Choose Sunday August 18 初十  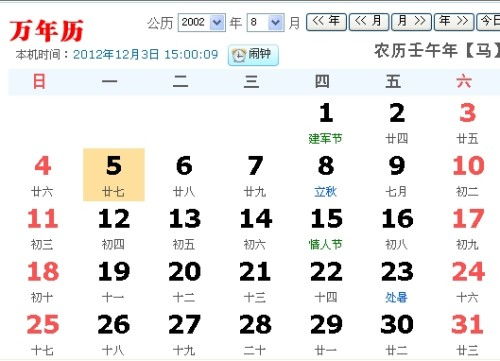[42, 281]
